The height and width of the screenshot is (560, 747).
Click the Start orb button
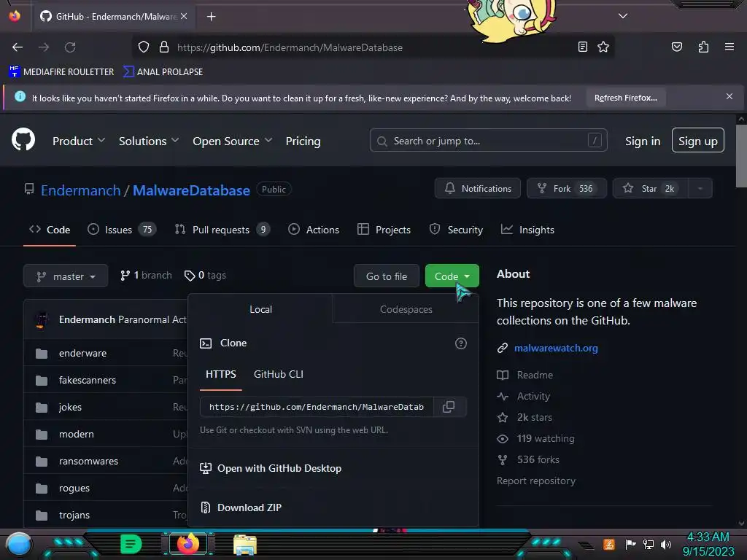click(x=18, y=545)
